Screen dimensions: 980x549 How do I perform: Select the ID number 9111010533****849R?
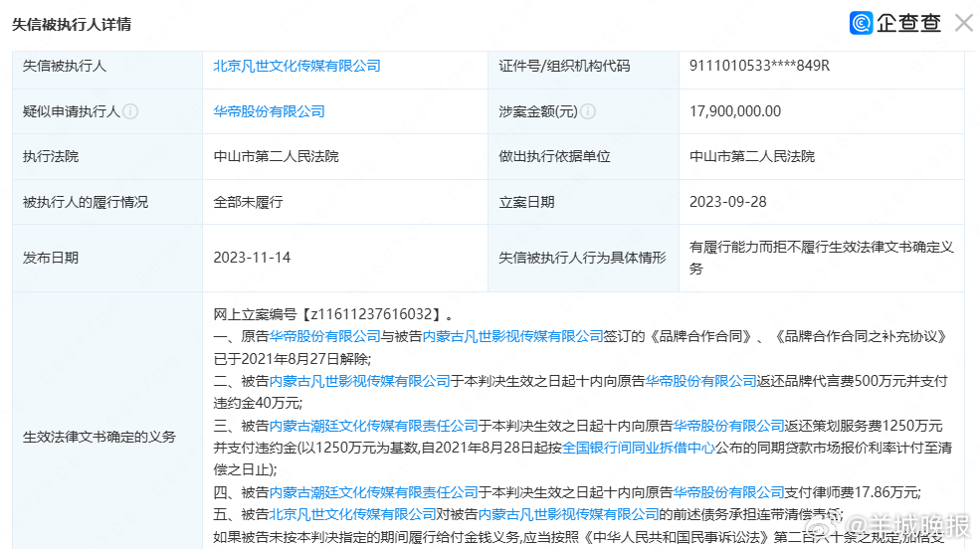click(x=759, y=66)
